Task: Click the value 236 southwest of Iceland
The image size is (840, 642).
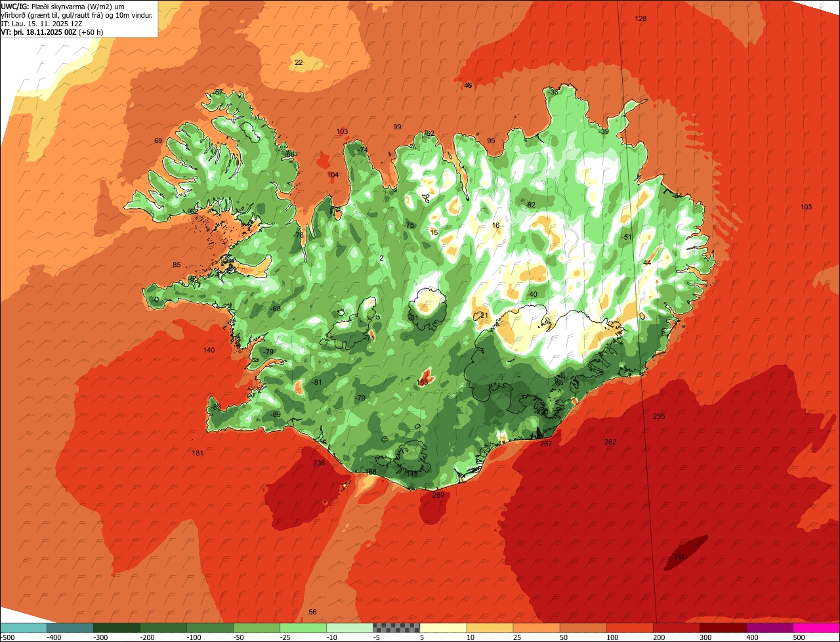Action: (319, 463)
